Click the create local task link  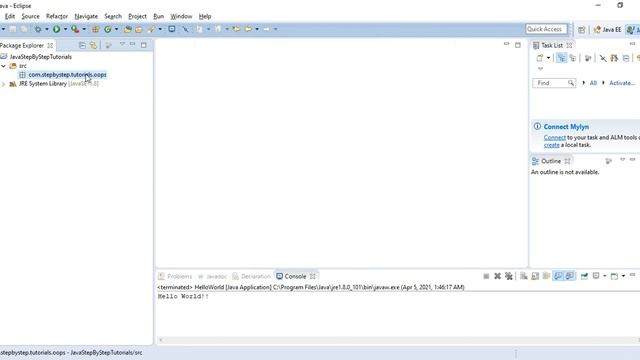coord(551,145)
